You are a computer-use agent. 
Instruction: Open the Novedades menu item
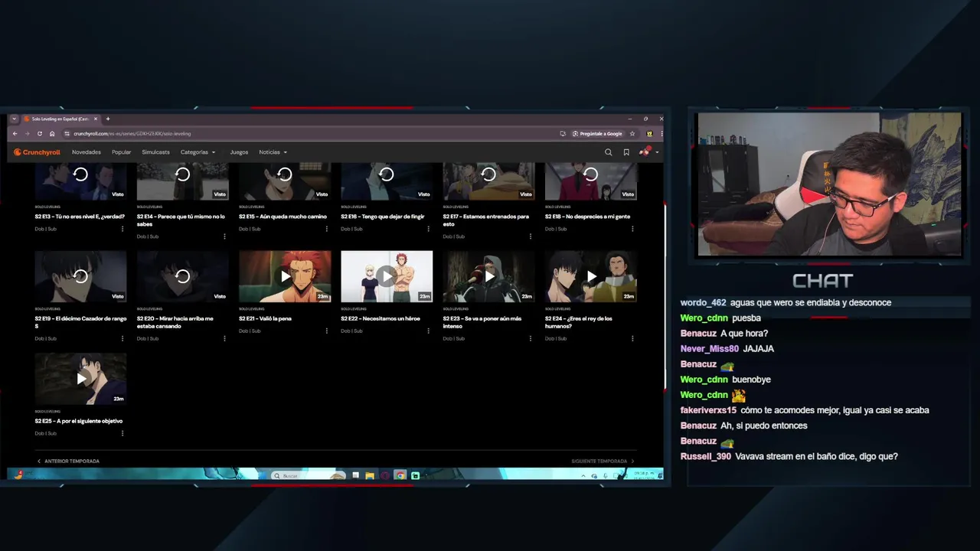click(x=87, y=152)
